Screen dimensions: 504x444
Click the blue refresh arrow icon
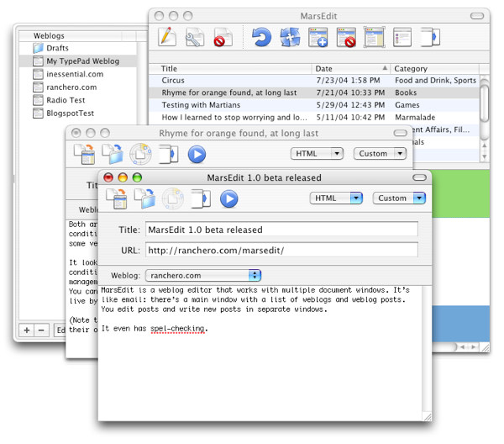[261, 37]
